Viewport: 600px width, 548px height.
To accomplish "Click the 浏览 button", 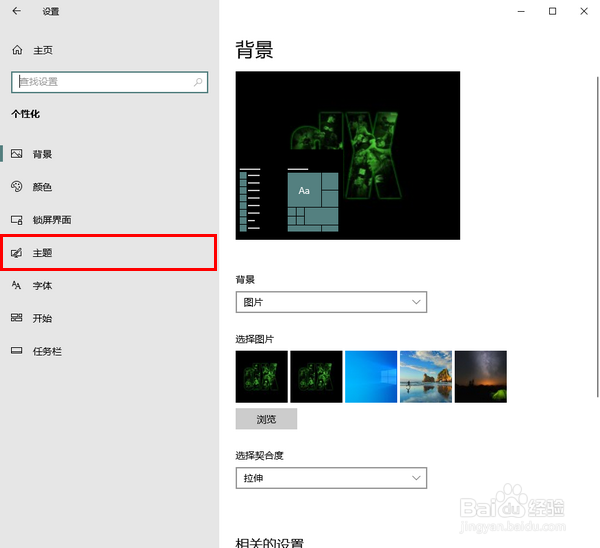I will click(266, 419).
